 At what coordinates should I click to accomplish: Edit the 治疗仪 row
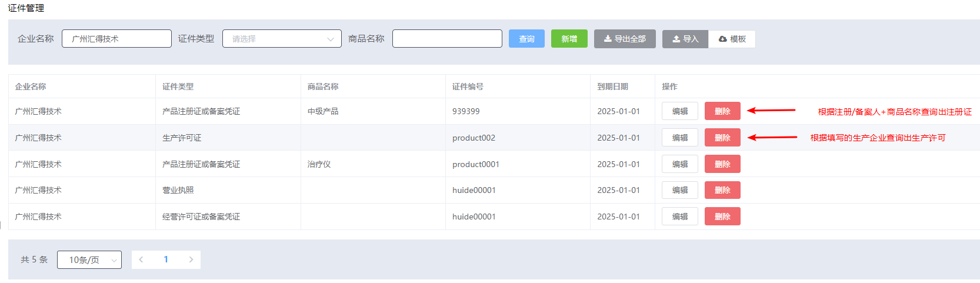[x=679, y=164]
